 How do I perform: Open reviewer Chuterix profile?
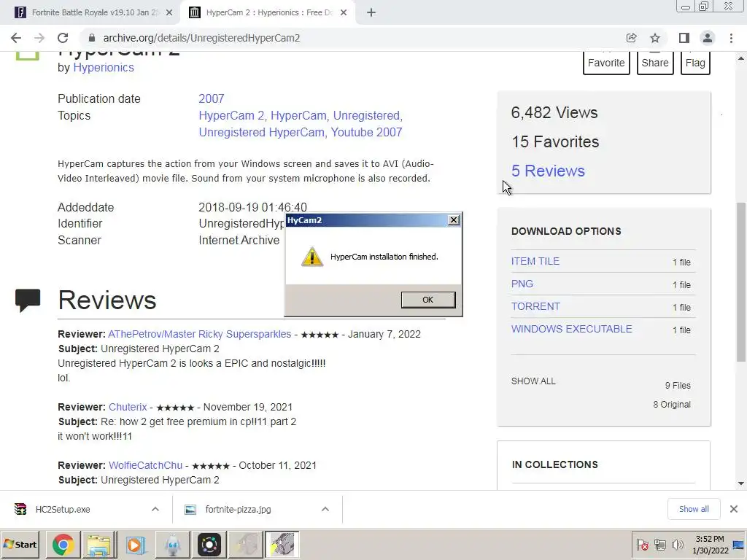coord(128,407)
